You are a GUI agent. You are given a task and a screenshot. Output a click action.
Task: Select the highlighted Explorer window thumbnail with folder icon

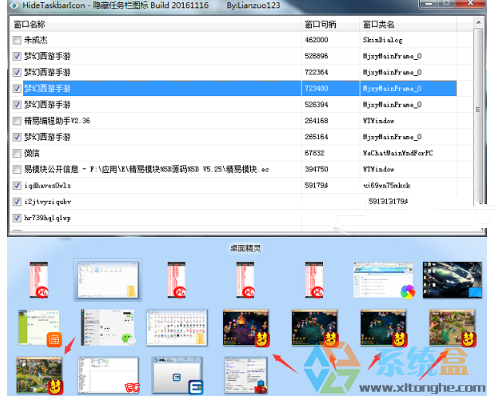pos(107,280)
